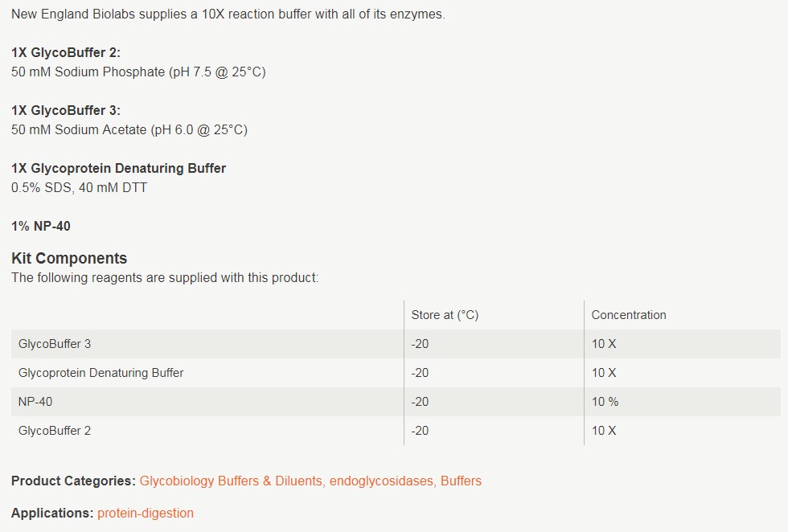
Task: Click the 1X GlycoBuffer 3 bold heading
Action: point(66,110)
